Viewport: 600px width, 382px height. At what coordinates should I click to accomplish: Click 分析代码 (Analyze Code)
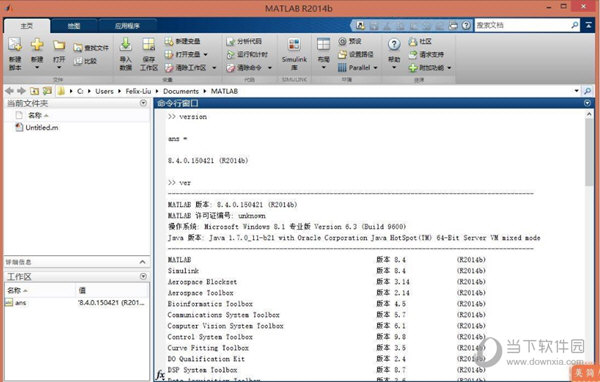click(x=244, y=41)
